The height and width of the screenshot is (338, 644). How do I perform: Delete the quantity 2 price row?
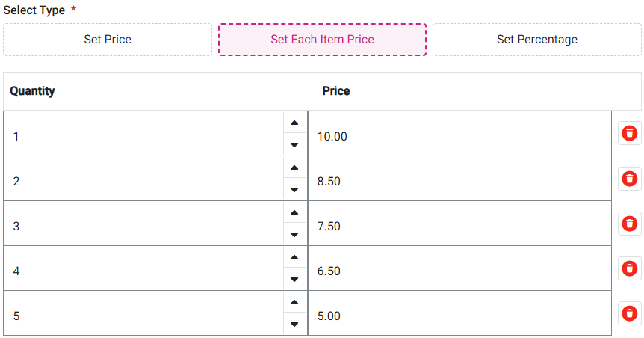pos(630,179)
